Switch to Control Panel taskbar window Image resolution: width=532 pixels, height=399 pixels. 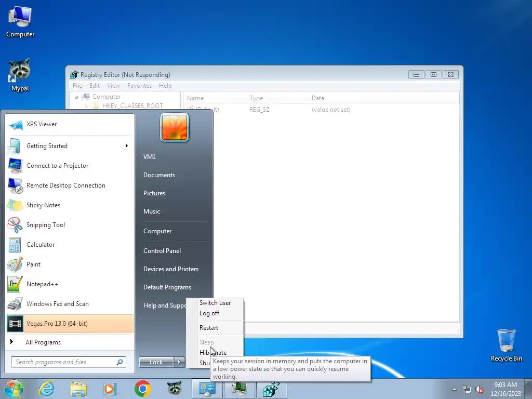point(207,389)
